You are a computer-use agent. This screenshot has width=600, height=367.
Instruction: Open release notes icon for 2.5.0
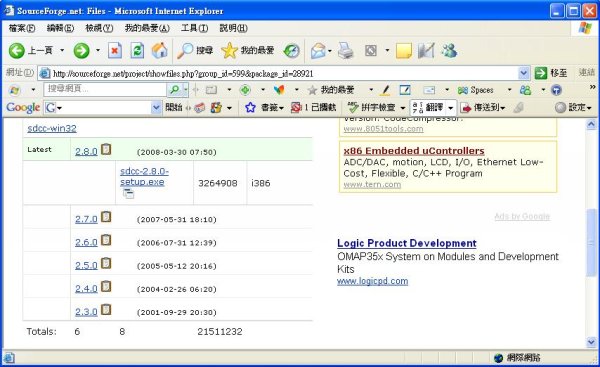[x=106, y=263]
